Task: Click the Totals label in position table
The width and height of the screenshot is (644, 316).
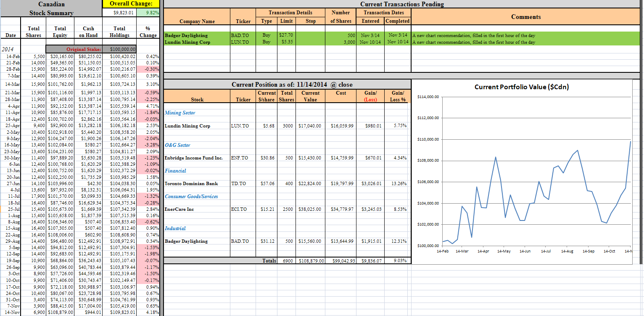Action: coord(269,261)
